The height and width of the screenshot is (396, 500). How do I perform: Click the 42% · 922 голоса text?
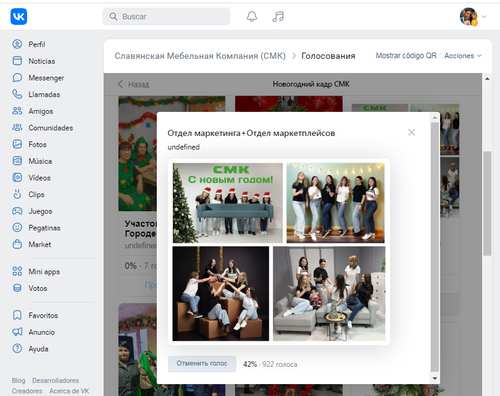coord(270,364)
